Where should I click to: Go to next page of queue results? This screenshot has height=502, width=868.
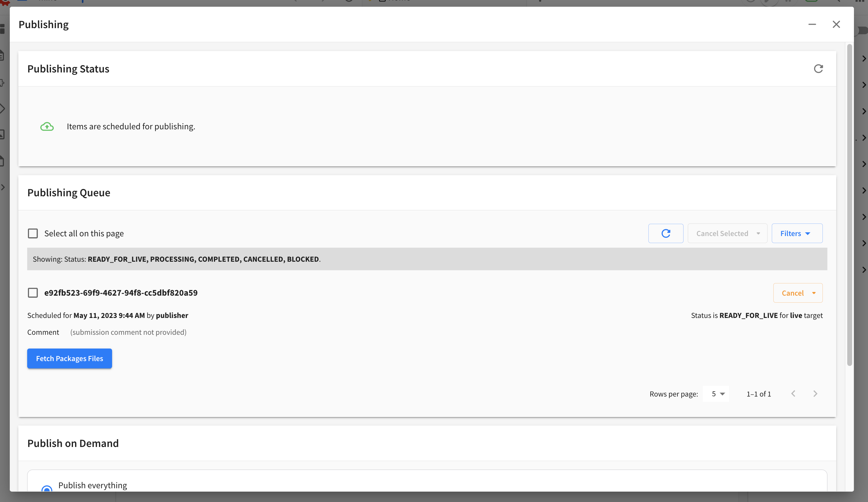coord(815,393)
